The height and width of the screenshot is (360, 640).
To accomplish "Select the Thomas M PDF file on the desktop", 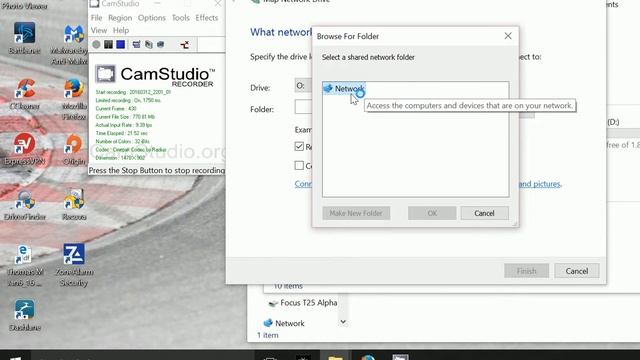I will [24, 265].
